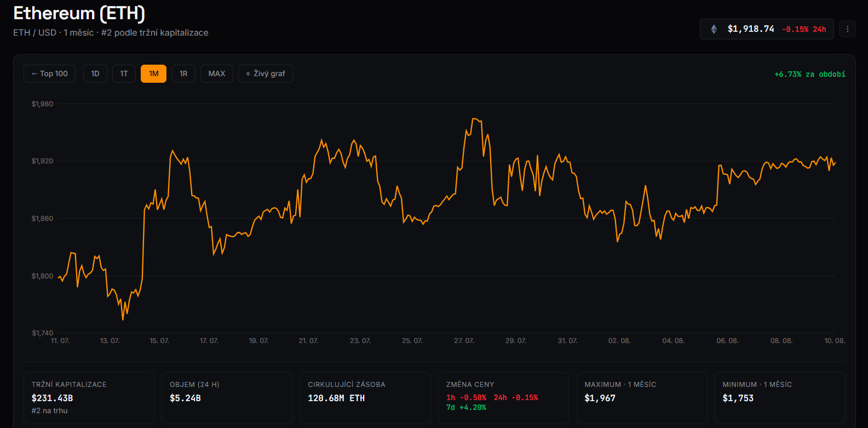Click the ETH / USD subtitle line
Screen dimensions: 868x428
click(x=111, y=33)
